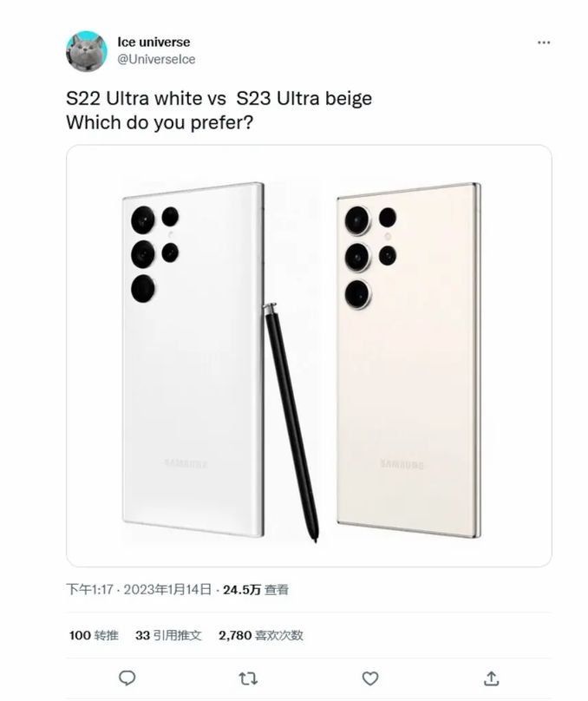Click the S23 Ultra camera lens cluster
This screenshot has width=588, height=701.
370,258
